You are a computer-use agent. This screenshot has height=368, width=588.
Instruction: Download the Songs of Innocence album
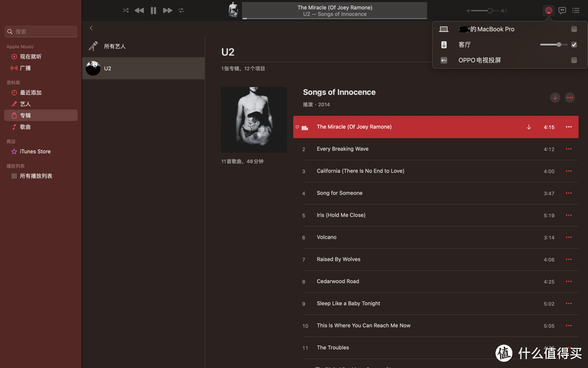click(x=555, y=98)
